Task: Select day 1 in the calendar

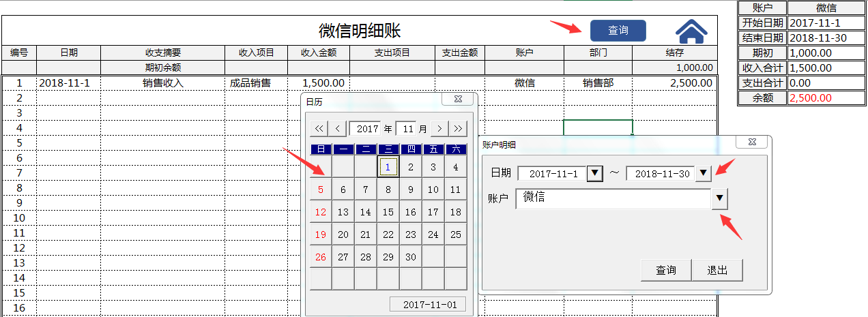Action: 388,166
